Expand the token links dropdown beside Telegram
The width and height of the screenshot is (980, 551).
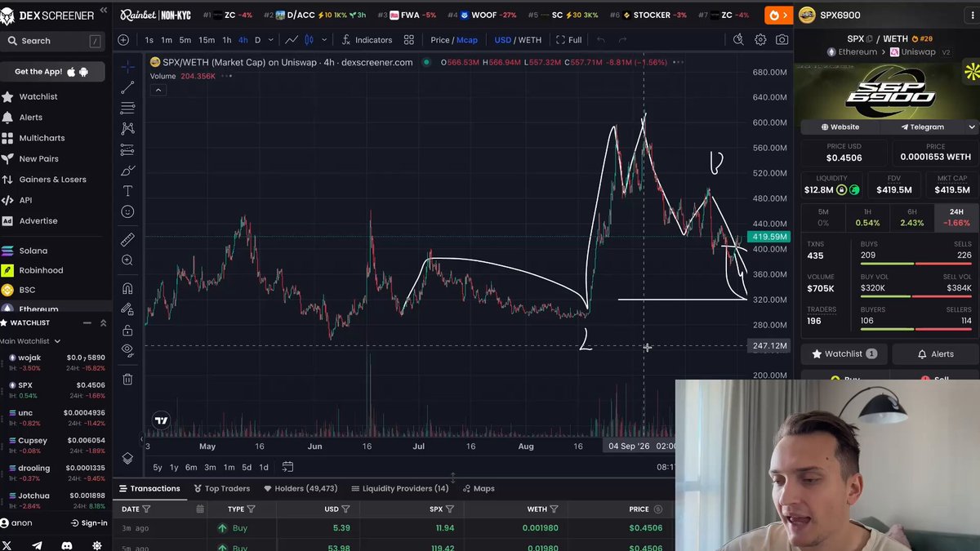972,127
